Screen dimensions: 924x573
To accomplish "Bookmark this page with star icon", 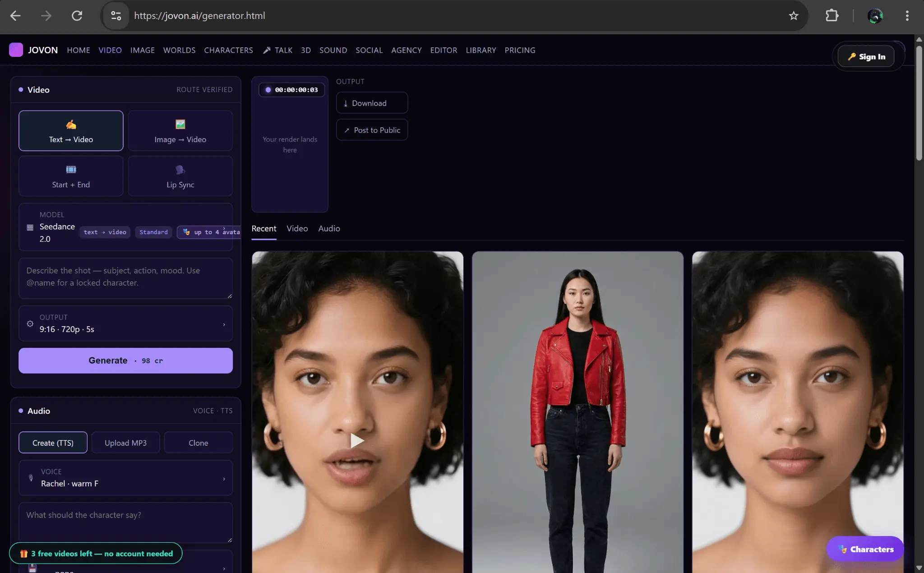I will point(794,16).
